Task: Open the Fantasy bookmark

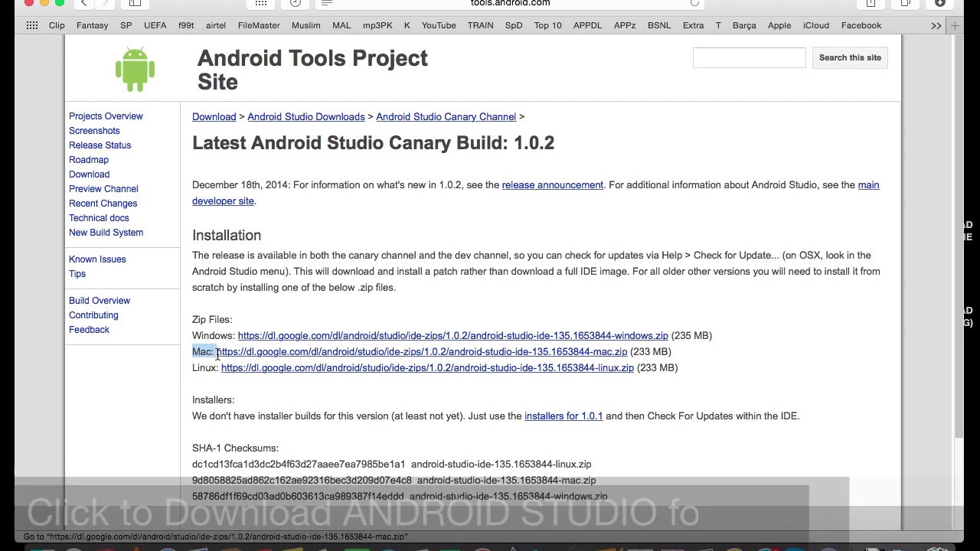Action: tap(92, 25)
